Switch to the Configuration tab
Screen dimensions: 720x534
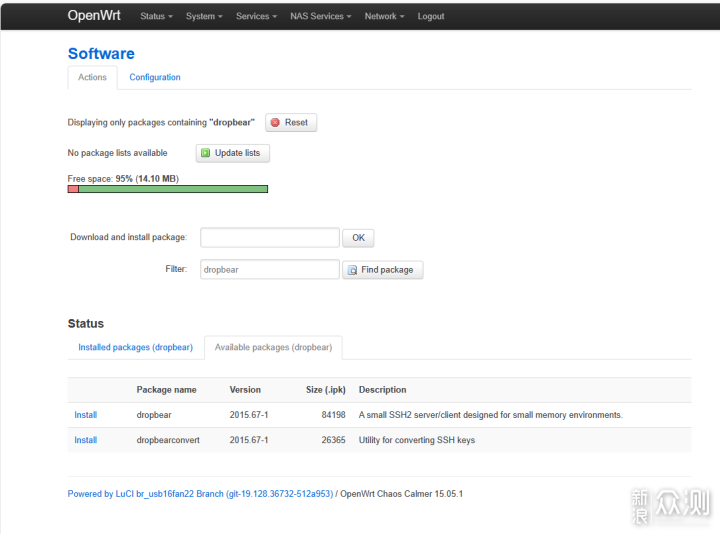pos(155,77)
